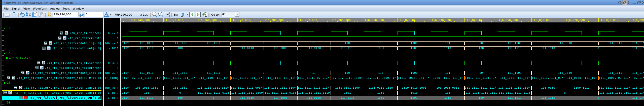Select /tb_rrc_filter/rstn signal name
This screenshot has width=644, height=106.
[x=85, y=38]
